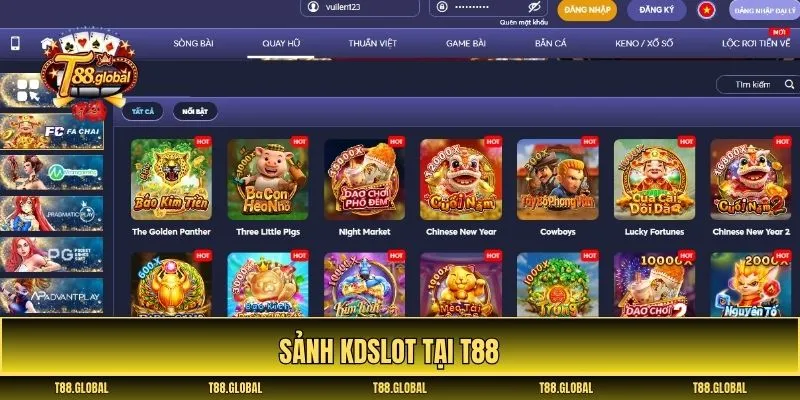Click the Đăng Nhập login button
800x400 pixels.
pos(587,10)
